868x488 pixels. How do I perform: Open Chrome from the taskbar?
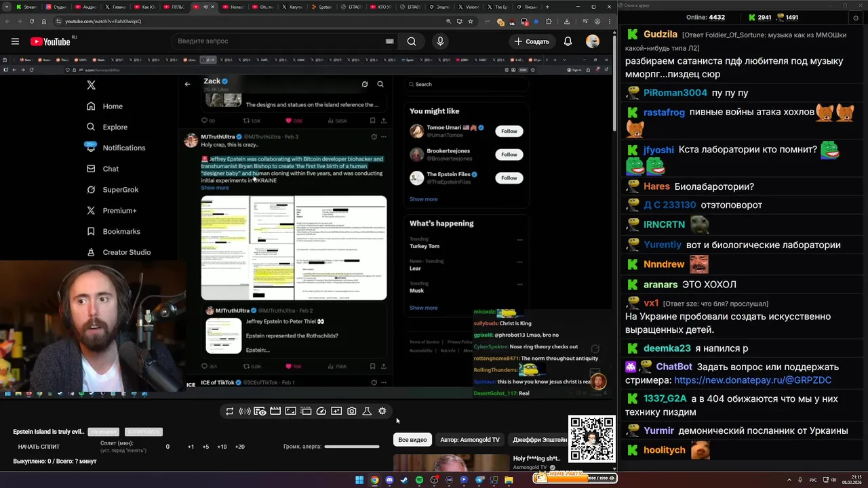(x=374, y=480)
